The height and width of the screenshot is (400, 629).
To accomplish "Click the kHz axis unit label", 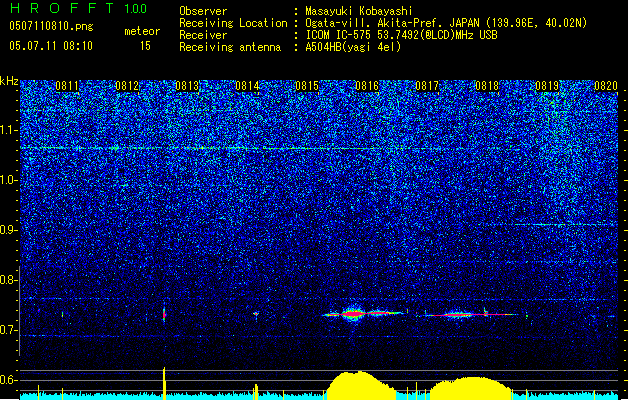I will [9, 81].
